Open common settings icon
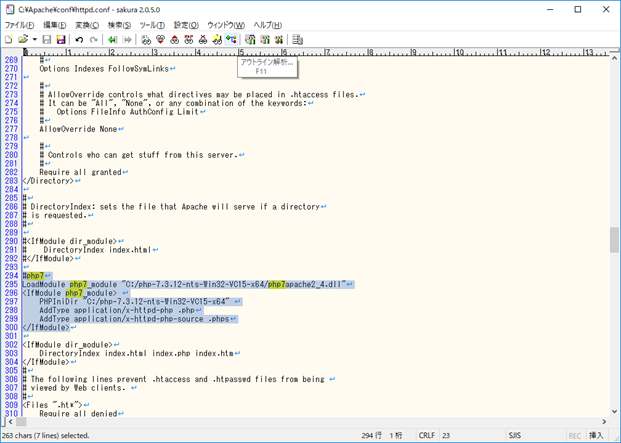Viewport: 621px width, 443px height. tap(279, 40)
